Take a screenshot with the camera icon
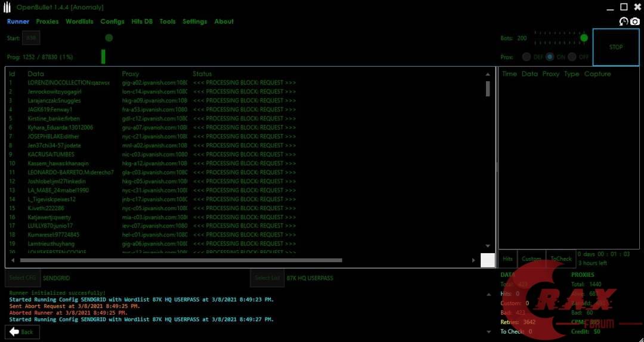644x342 pixels. [635, 21]
